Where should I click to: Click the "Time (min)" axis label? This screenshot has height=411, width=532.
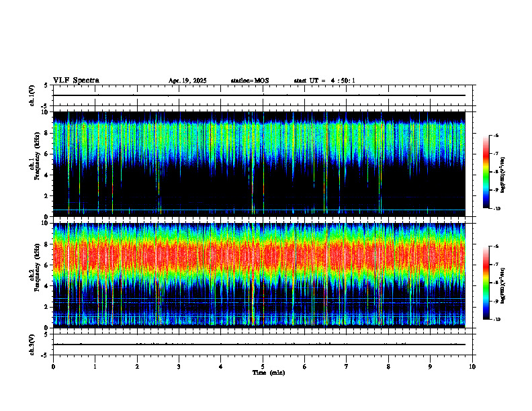click(269, 373)
